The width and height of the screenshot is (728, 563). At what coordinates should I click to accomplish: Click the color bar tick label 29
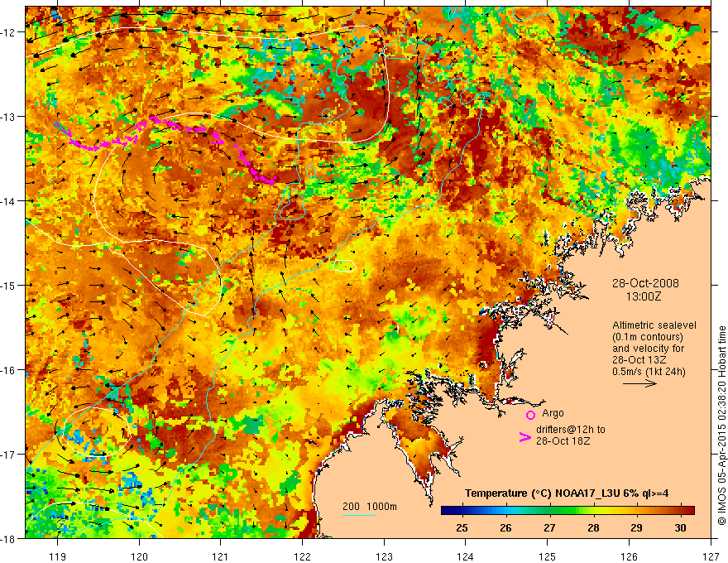(x=636, y=527)
